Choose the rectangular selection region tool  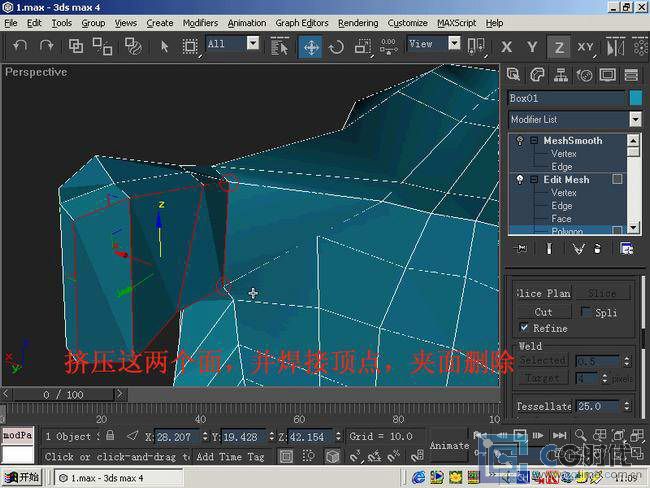pos(190,46)
